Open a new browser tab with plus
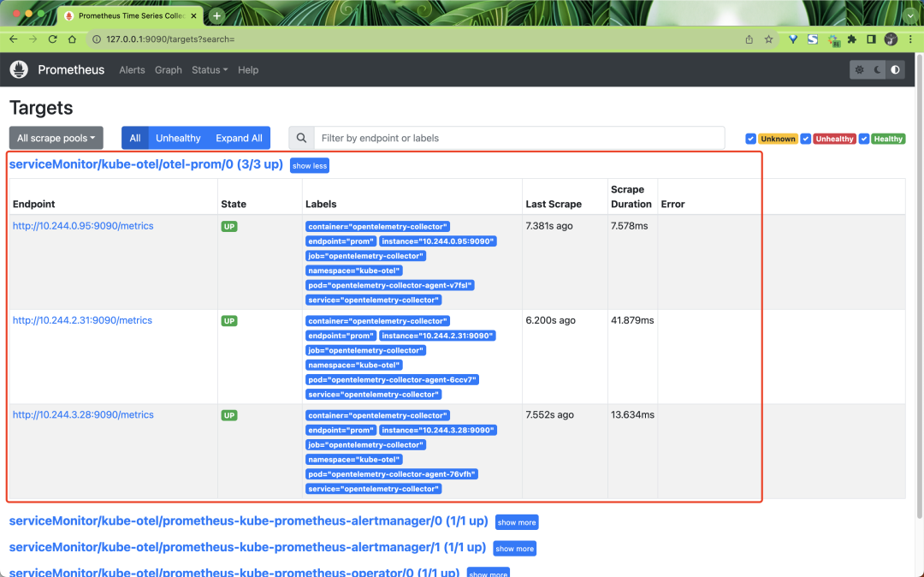This screenshot has width=924, height=577. [x=216, y=16]
